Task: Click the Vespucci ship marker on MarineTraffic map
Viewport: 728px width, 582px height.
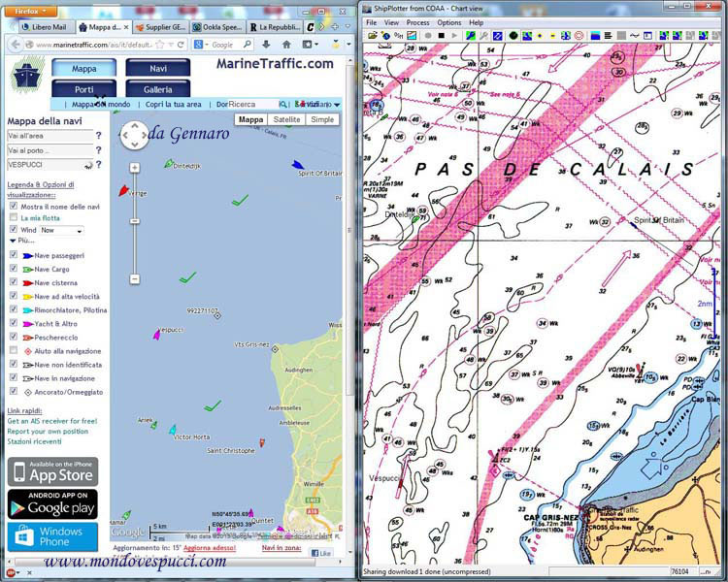Action: coord(157,334)
